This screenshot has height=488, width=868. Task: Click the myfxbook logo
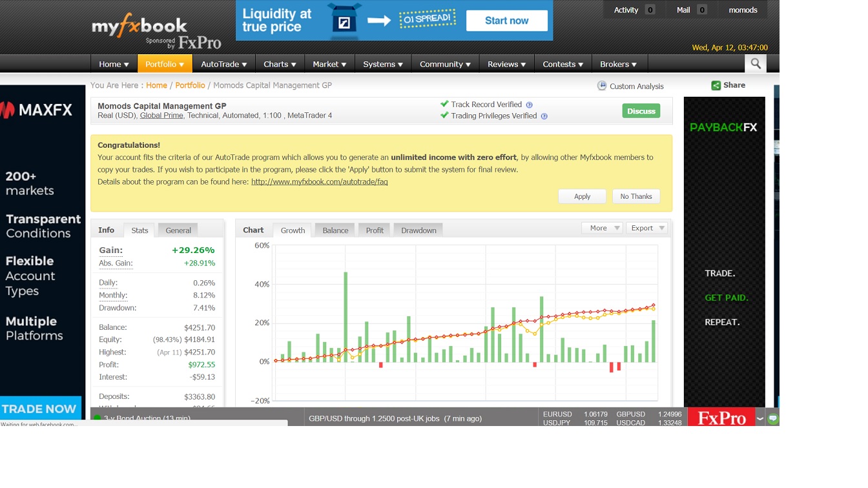[x=139, y=26]
